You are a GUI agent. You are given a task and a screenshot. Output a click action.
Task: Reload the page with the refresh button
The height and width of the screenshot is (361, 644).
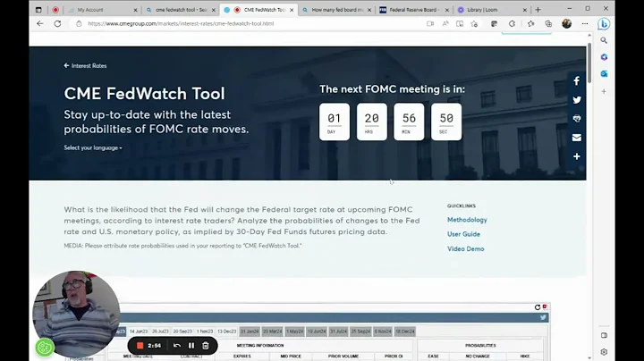[57, 24]
